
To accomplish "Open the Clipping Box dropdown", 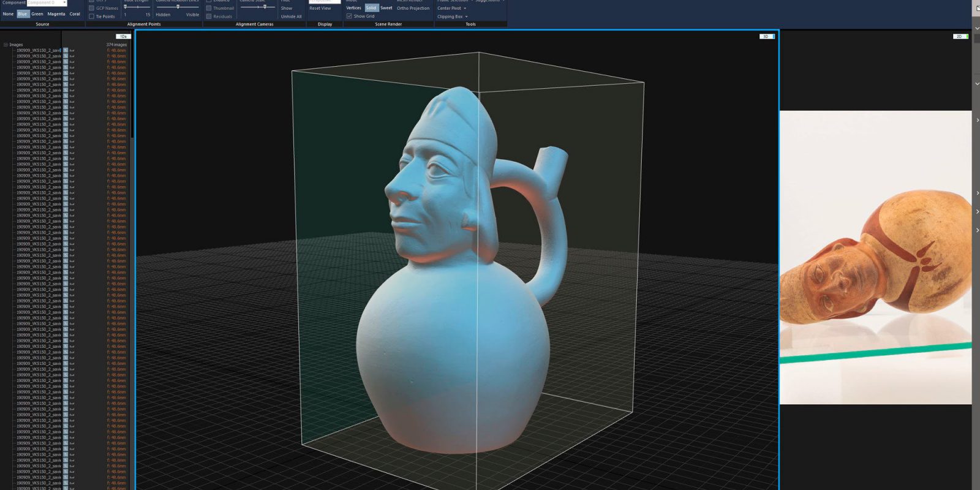I will (x=452, y=17).
